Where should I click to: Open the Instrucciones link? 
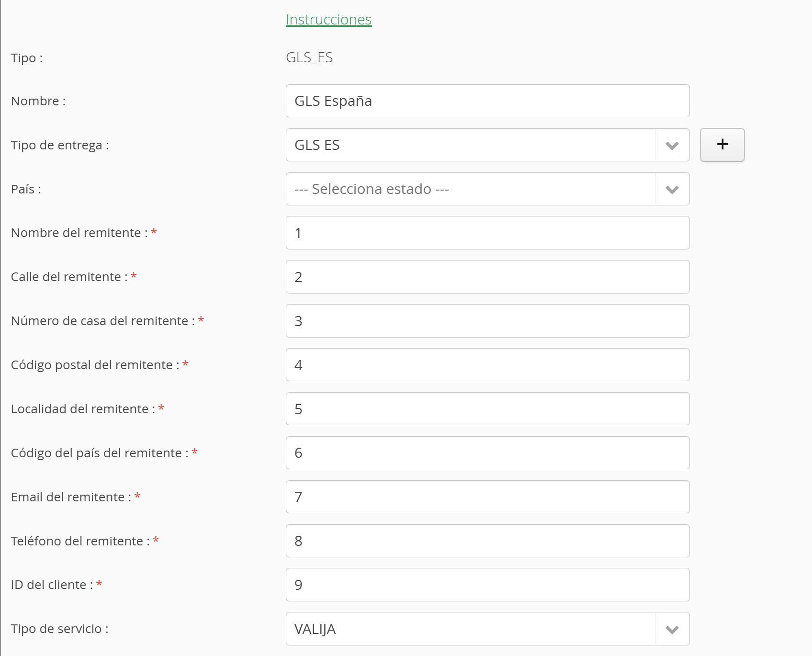pyautogui.click(x=328, y=20)
